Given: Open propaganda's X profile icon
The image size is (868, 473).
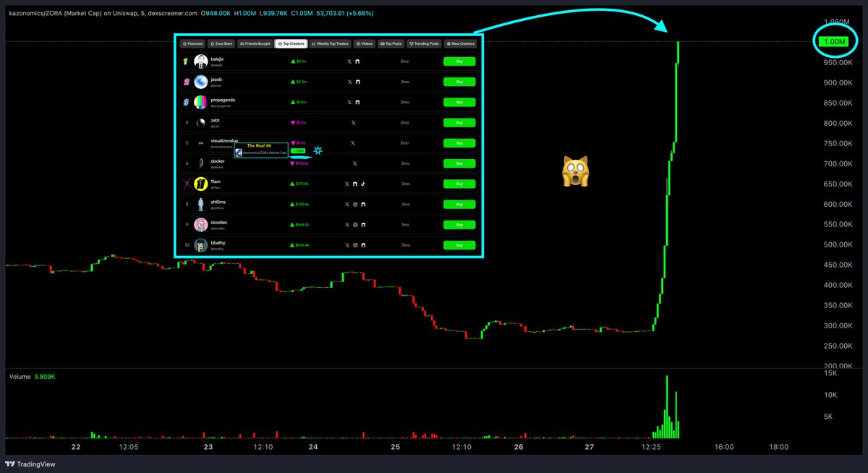Looking at the screenshot, I should (349, 102).
